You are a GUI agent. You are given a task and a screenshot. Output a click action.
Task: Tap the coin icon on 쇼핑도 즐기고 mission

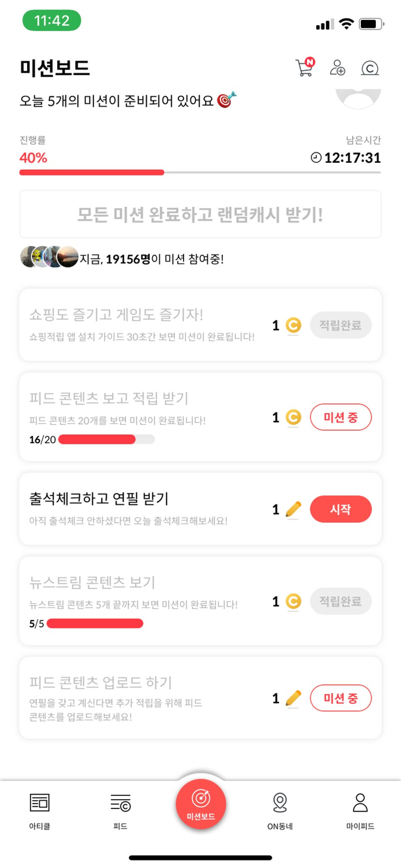click(293, 325)
